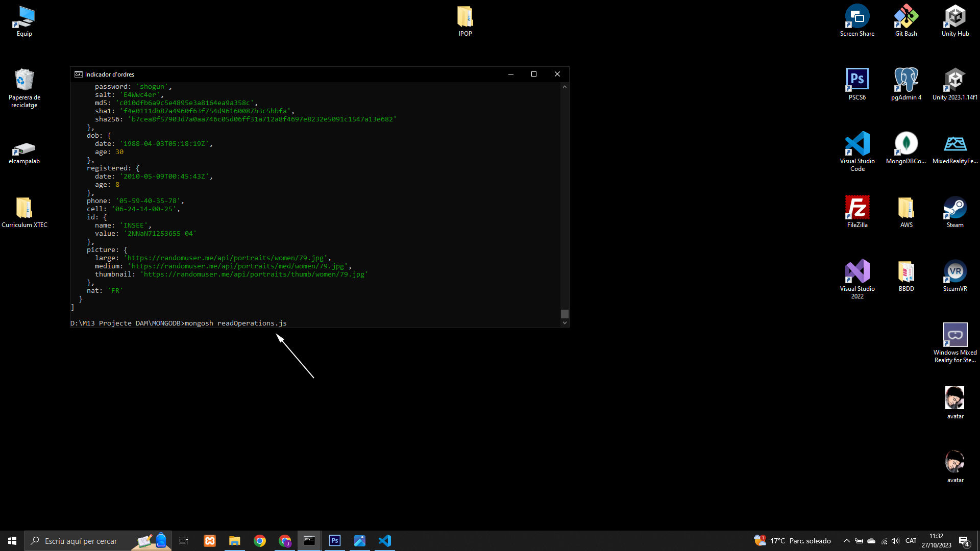Open Photoshop from the taskbar
Screen dimensions: 980x551
point(335,541)
